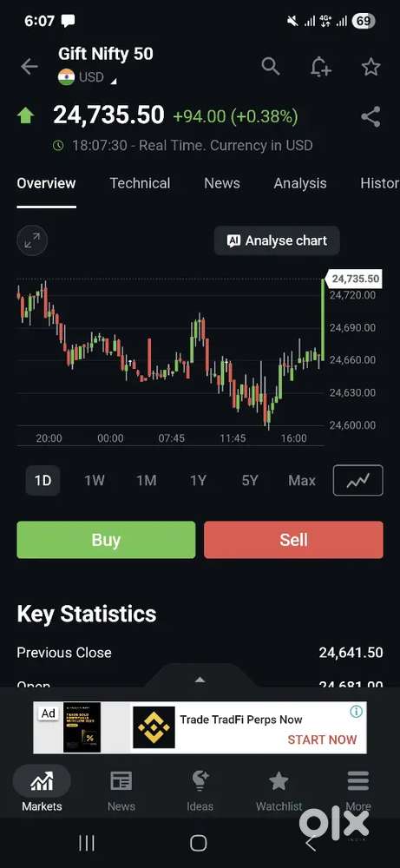Tap the green Buy button
400x868 pixels.
coord(106,540)
